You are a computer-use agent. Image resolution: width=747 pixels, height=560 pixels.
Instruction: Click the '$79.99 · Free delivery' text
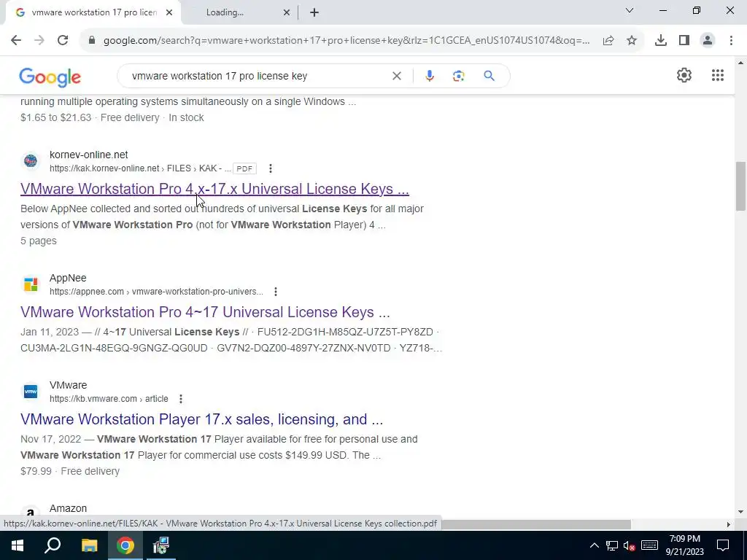[70, 472]
